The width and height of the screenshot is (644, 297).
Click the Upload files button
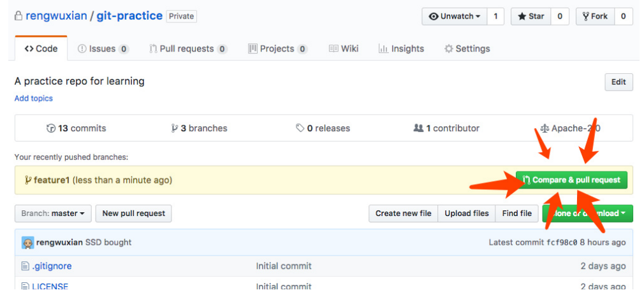(x=467, y=214)
